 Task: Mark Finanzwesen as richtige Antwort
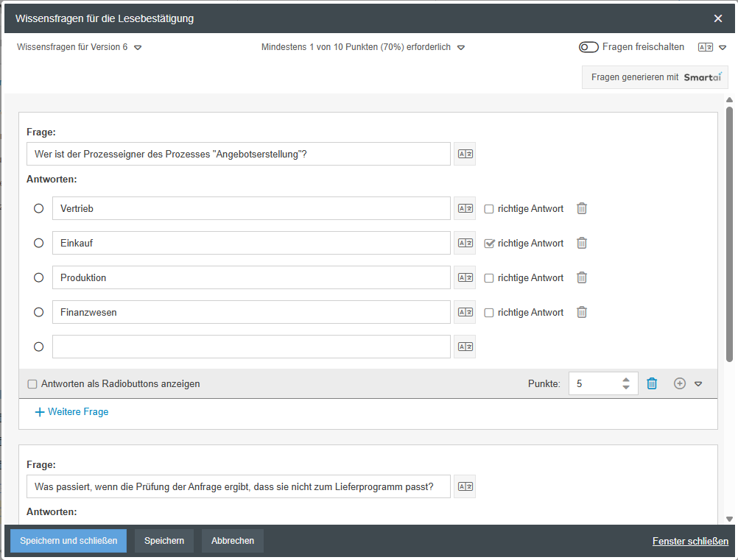489,313
